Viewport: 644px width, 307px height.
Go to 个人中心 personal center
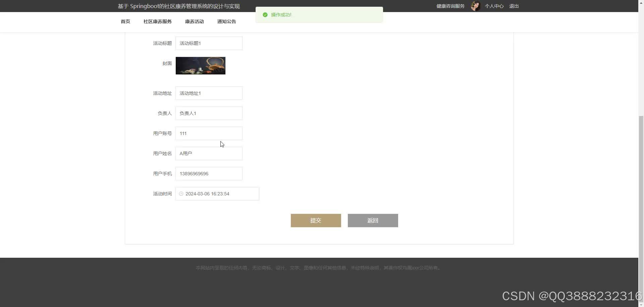(494, 6)
